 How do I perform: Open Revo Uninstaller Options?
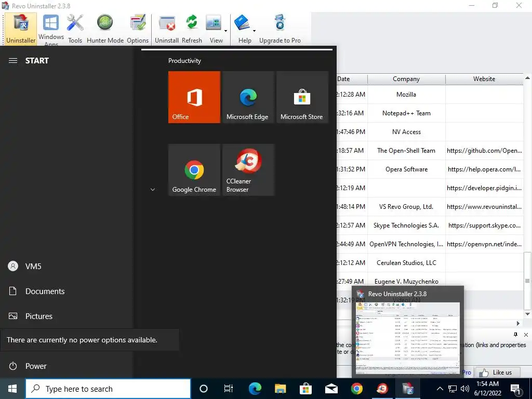(138, 29)
